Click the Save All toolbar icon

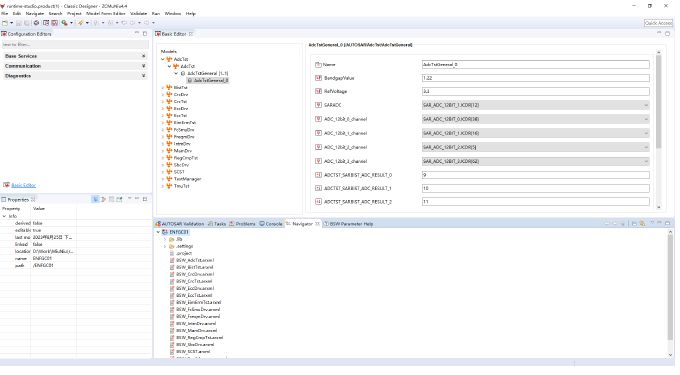[x=27, y=23]
